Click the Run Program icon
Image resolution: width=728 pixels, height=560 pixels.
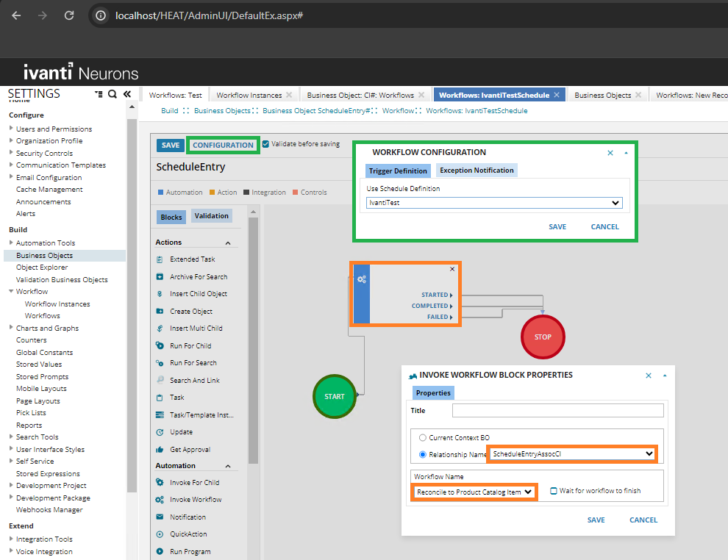[160, 552]
